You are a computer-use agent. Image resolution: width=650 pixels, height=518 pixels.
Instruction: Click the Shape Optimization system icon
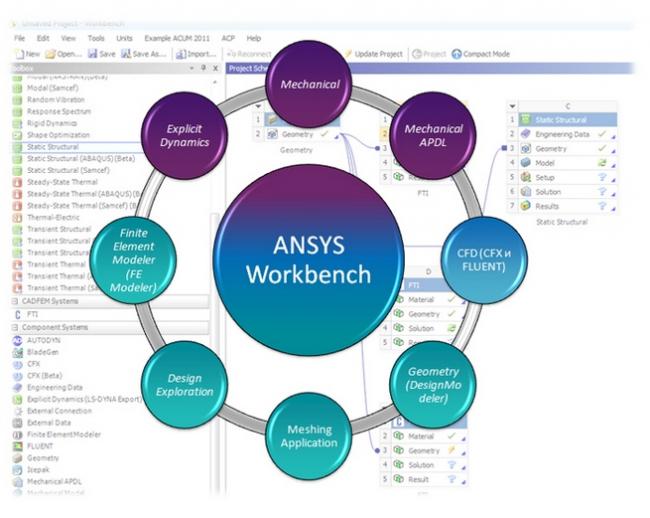(17, 135)
